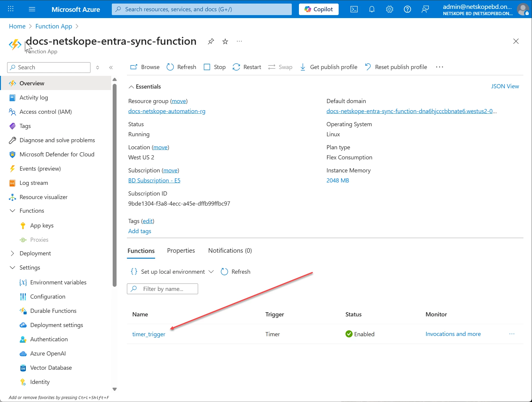This screenshot has height=402, width=532.
Task: Add function app to favorites star
Action: (x=225, y=41)
